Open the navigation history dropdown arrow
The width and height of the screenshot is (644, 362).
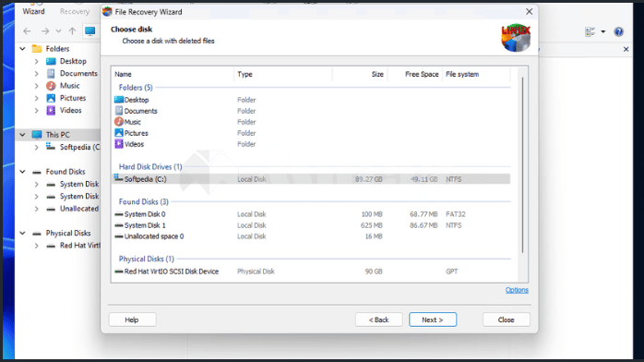[59, 31]
